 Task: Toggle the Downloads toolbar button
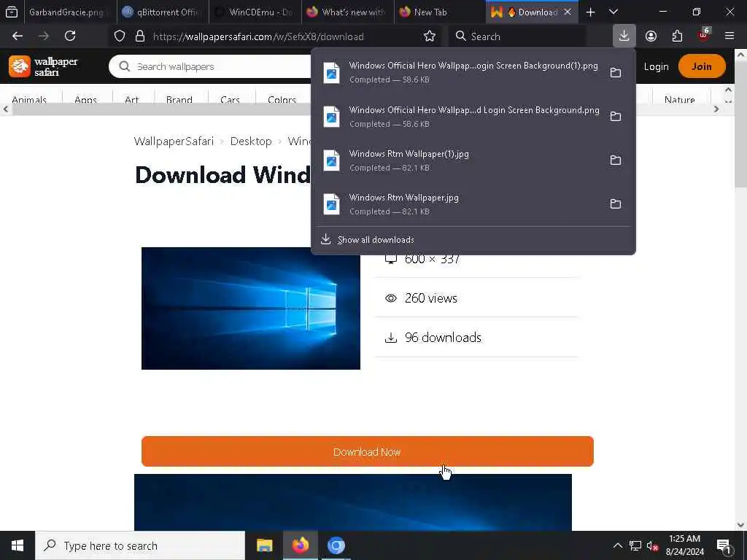624,36
